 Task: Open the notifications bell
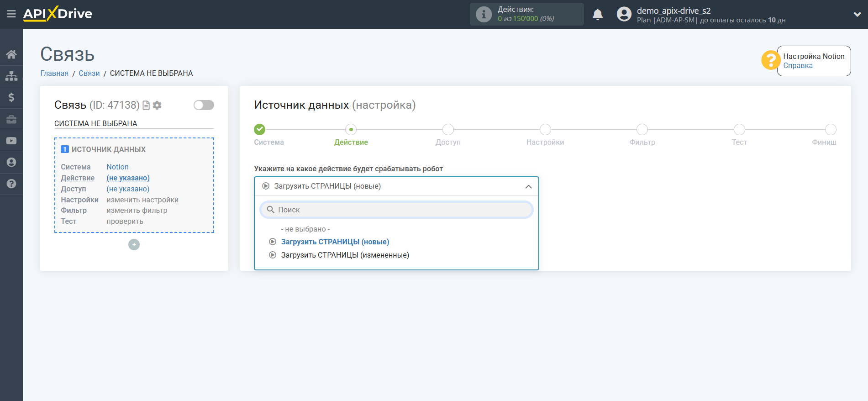(597, 15)
